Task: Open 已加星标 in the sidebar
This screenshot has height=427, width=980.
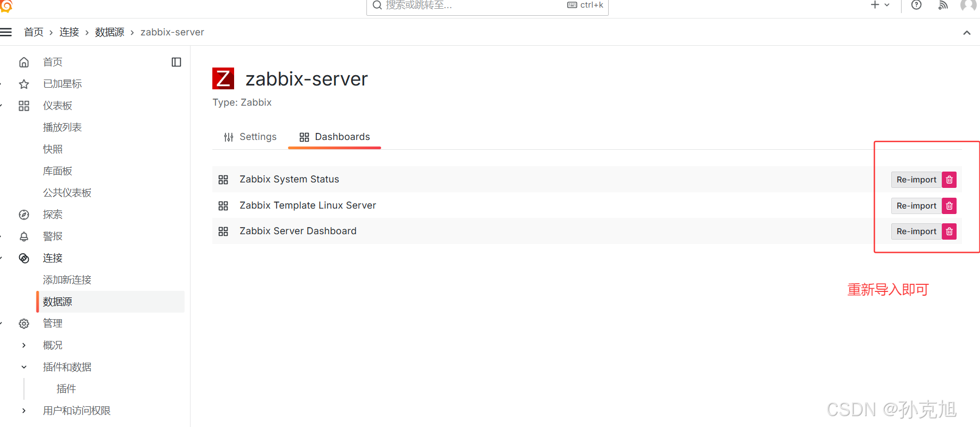Action: 63,84
